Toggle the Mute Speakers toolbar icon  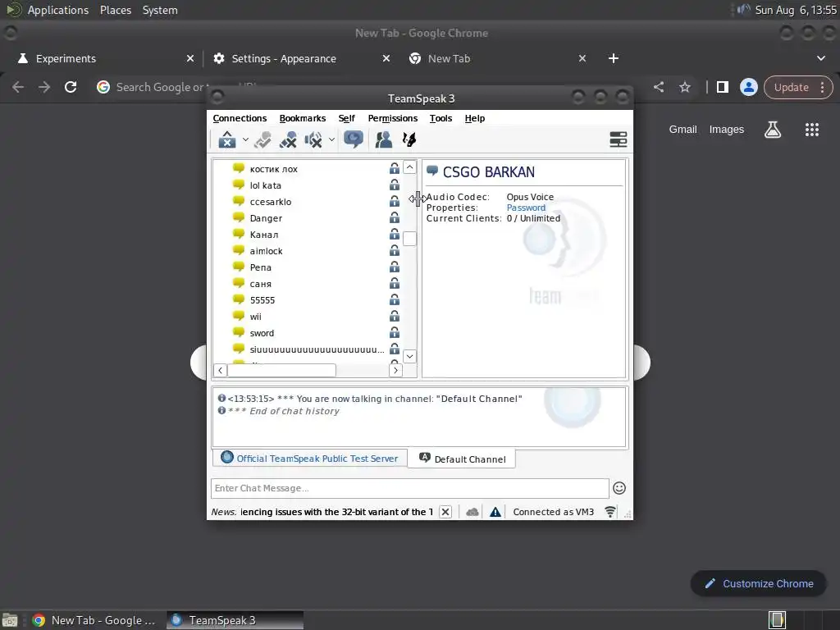(313, 139)
